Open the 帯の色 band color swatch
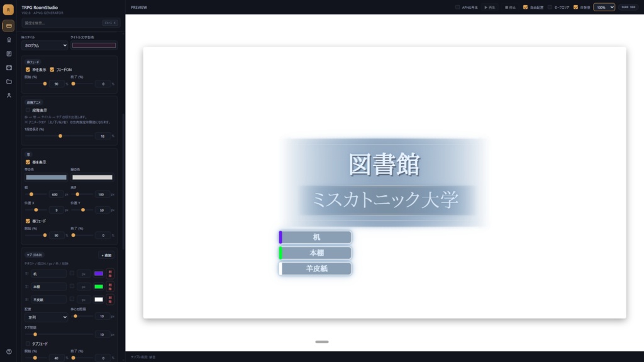The height and width of the screenshot is (362, 644). 46,177
